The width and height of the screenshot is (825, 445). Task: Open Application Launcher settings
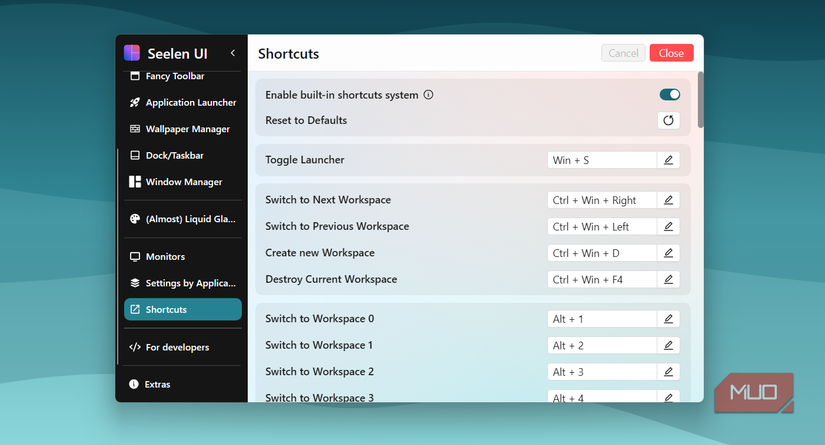[x=183, y=103]
